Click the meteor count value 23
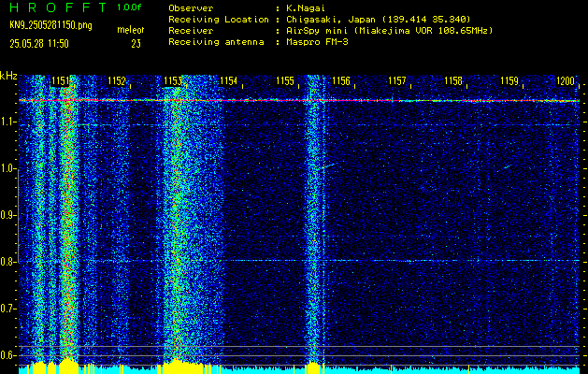This screenshot has height=374, width=588. click(x=136, y=44)
